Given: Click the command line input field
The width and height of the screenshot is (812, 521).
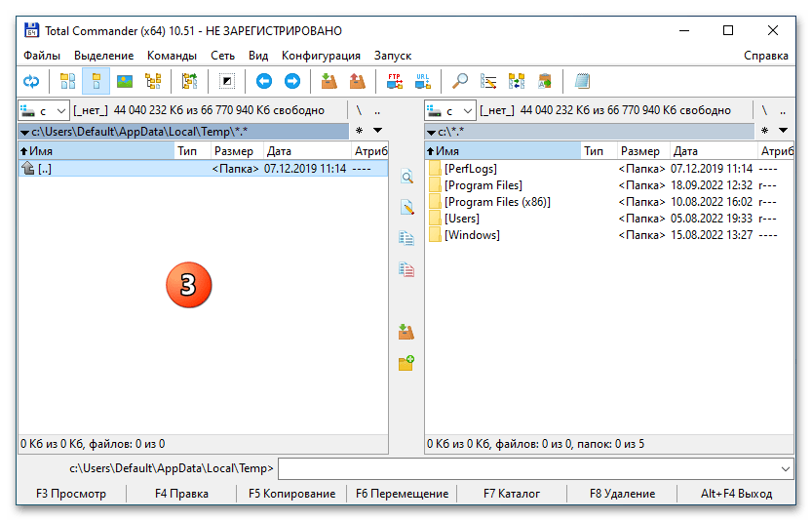Looking at the screenshot, I should [536, 469].
